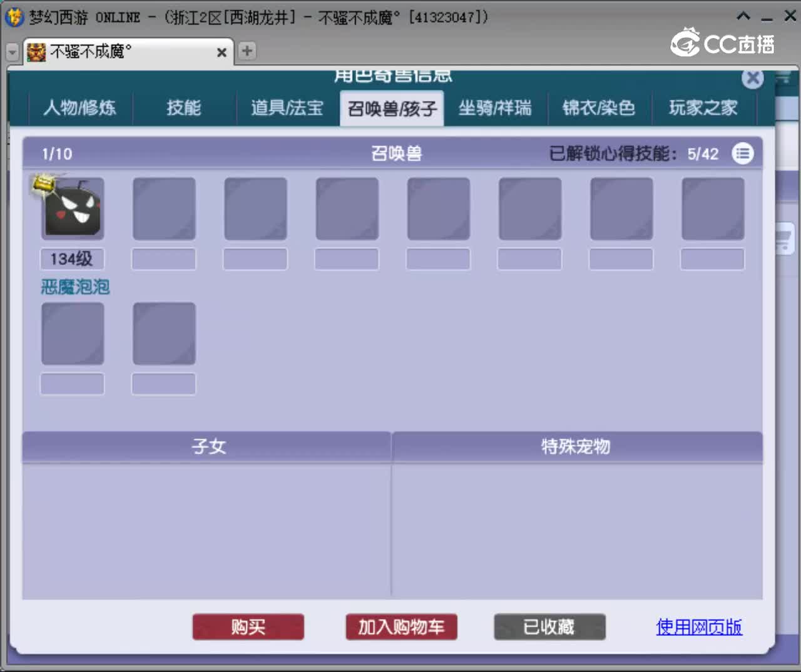Open the 道具/法宝 tab

coord(287,108)
